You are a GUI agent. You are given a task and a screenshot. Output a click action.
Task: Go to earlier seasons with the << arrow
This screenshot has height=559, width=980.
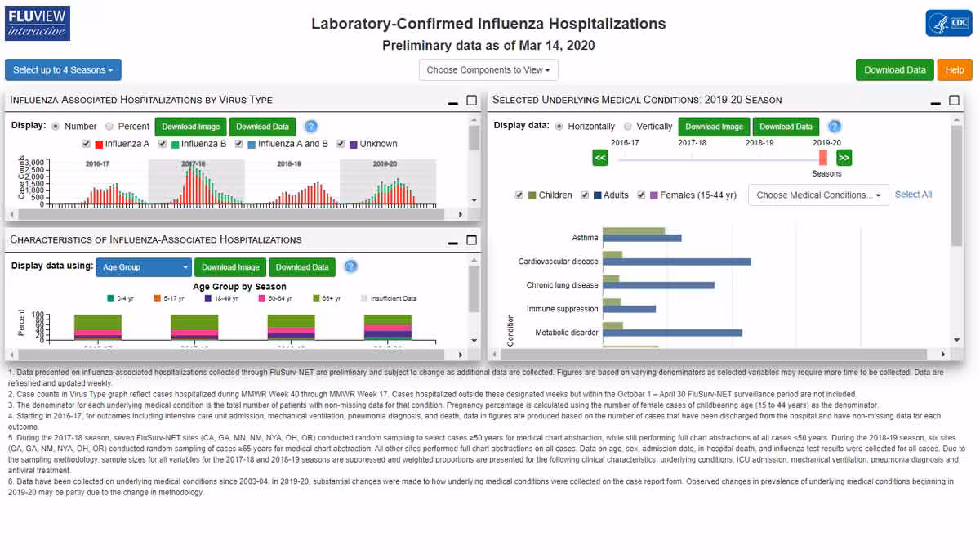600,158
